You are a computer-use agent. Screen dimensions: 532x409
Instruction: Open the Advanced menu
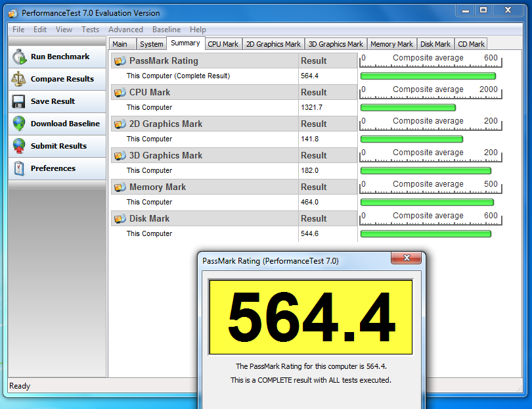click(x=125, y=30)
